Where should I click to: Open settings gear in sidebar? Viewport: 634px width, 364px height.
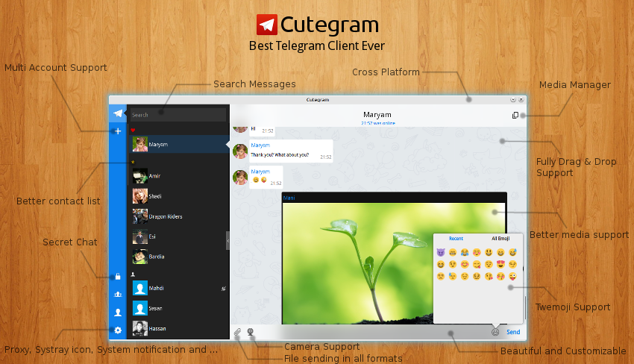point(118,330)
